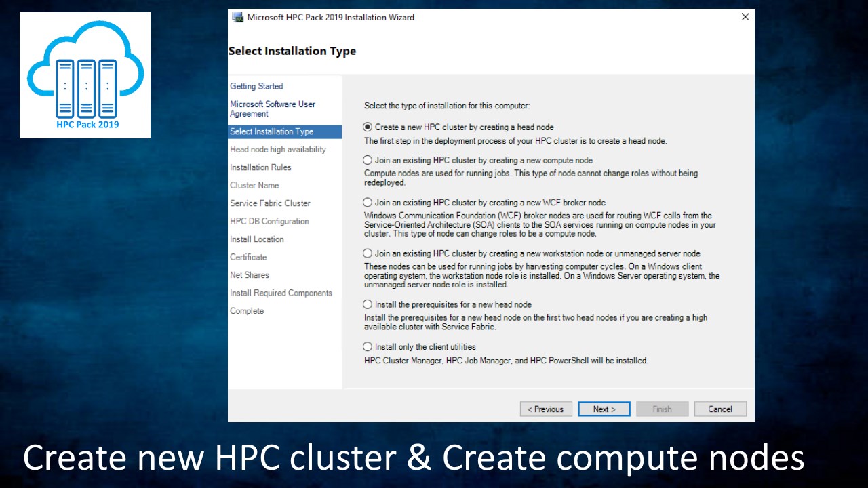
Task: Click the greyed-out Finish button
Action: tap(663, 409)
